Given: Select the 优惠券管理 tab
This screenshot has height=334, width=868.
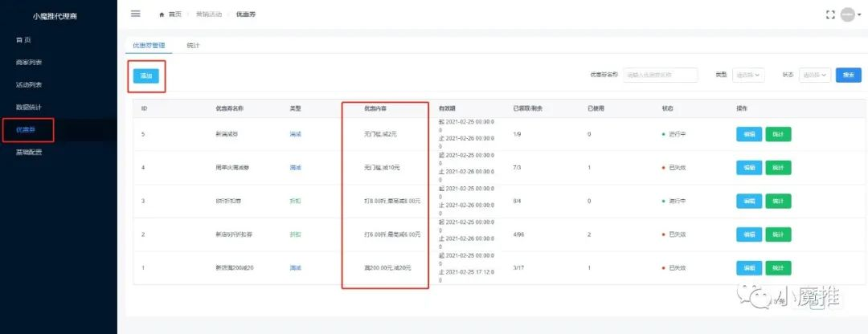Looking at the screenshot, I should (148, 45).
